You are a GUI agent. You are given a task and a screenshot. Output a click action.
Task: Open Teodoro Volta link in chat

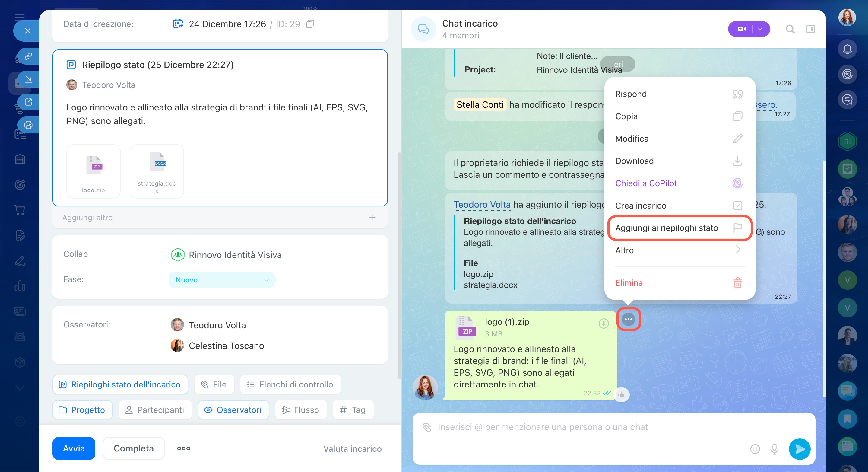pyautogui.click(x=482, y=204)
